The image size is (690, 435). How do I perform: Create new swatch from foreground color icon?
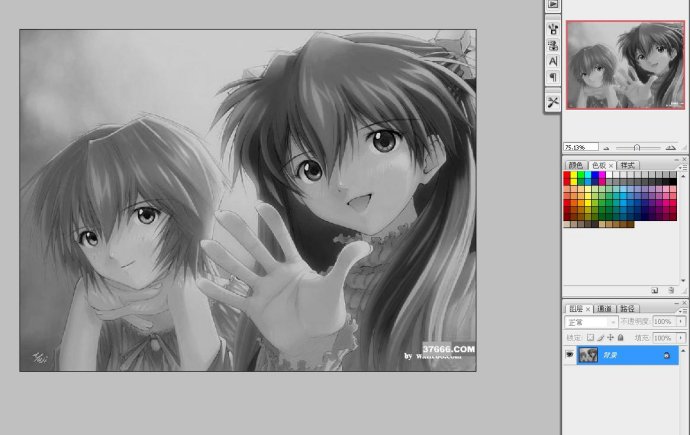[x=655, y=290]
